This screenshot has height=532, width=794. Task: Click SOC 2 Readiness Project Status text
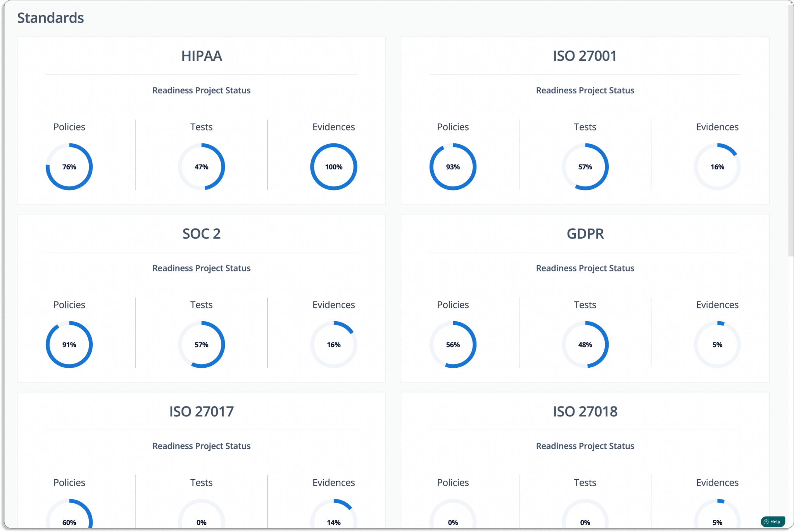point(202,268)
